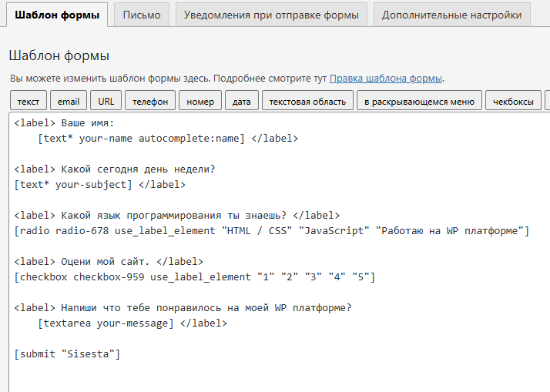Select the Шаблон формы tab

[x=56, y=15]
